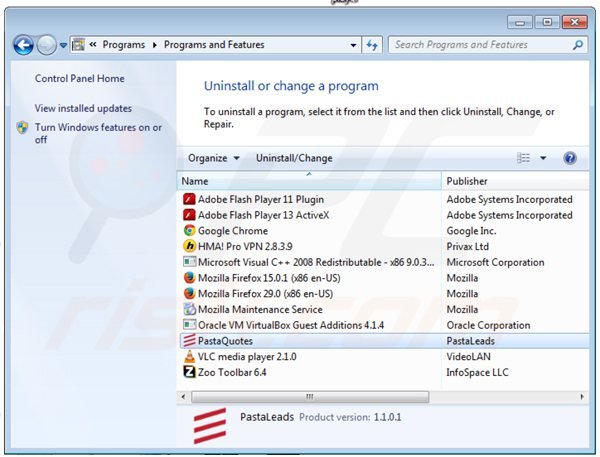600x457 pixels.
Task: Select the PastaQuotes program name
Action: [225, 341]
